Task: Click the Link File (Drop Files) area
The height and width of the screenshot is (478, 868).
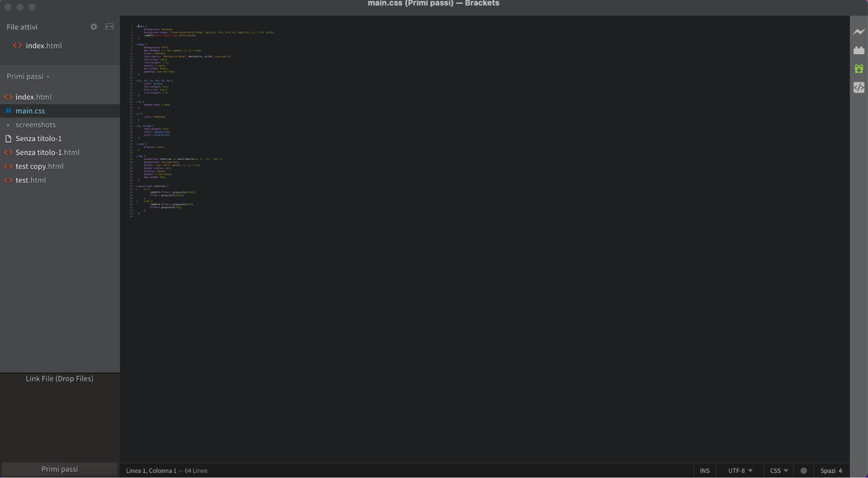Action: point(59,379)
